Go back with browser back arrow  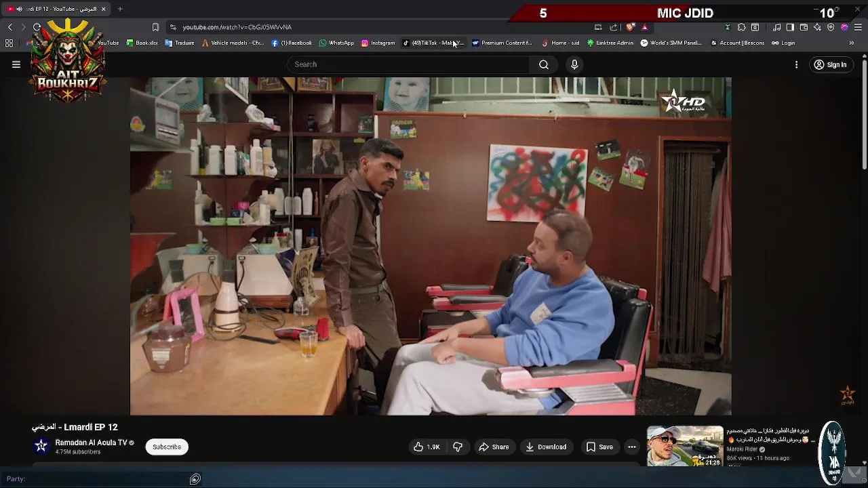click(x=10, y=27)
